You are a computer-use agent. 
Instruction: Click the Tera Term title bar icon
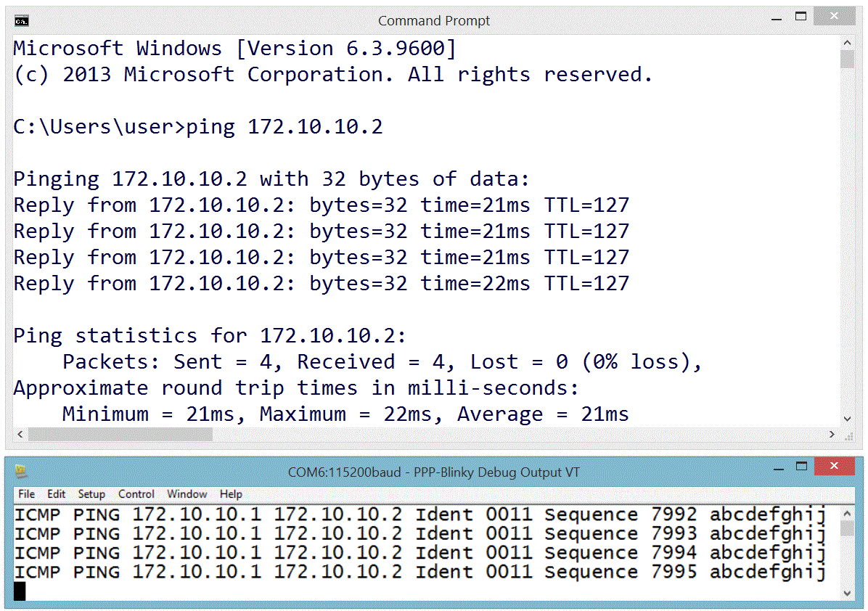[x=21, y=472]
